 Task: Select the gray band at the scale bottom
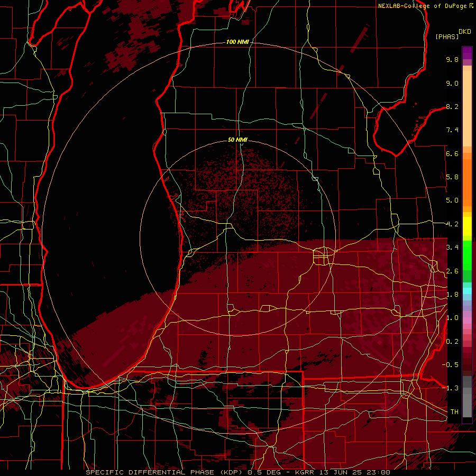point(467,397)
